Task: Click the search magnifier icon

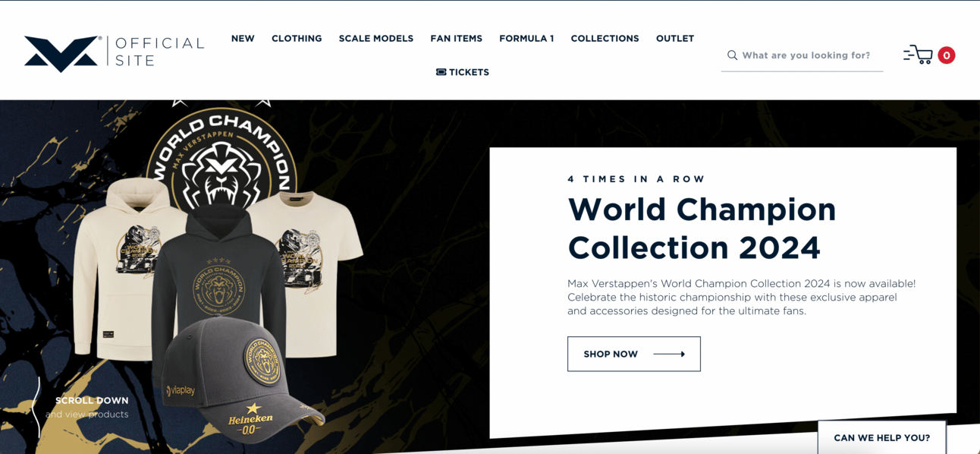Action: coord(732,55)
